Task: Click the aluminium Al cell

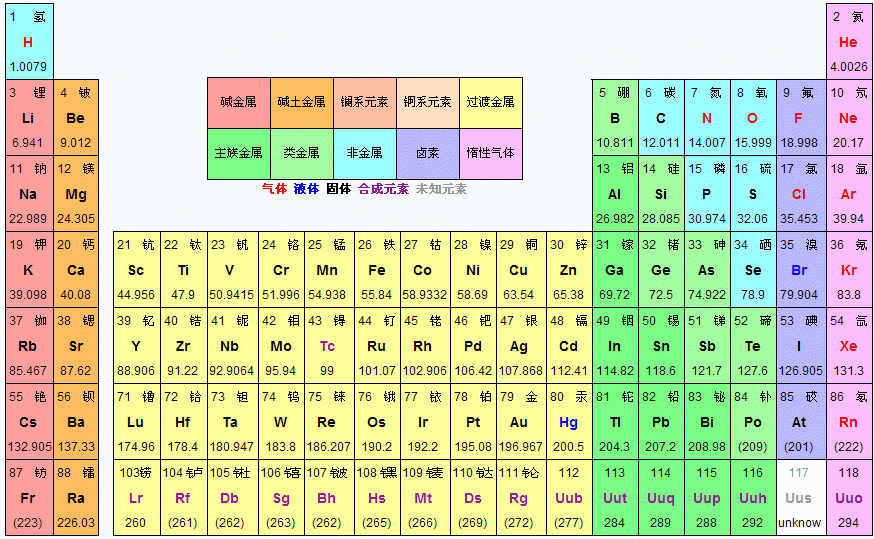Action: click(615, 193)
